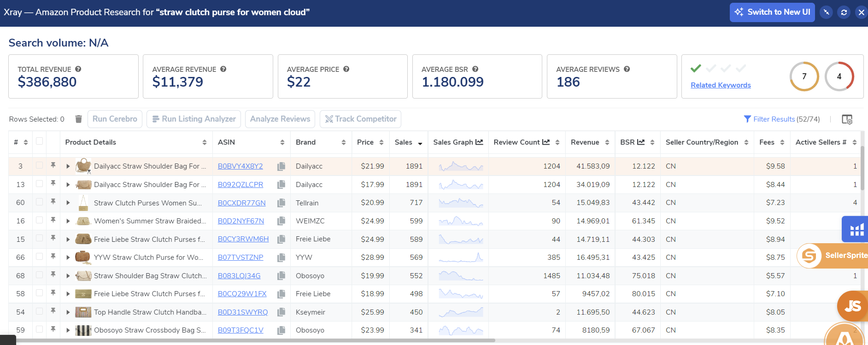Viewport: 868px width, 345px height.
Task: Click the Average Reviews help question mark
Action: coord(627,69)
